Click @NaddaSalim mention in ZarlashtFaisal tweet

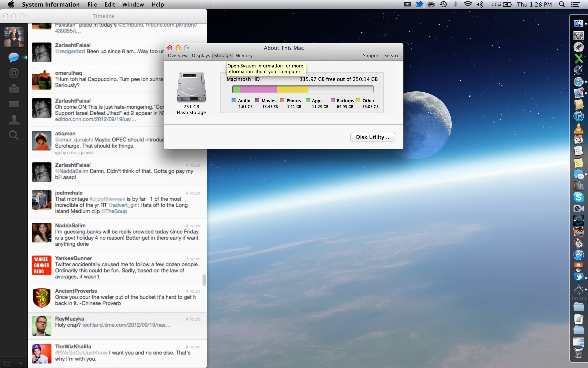(x=72, y=171)
